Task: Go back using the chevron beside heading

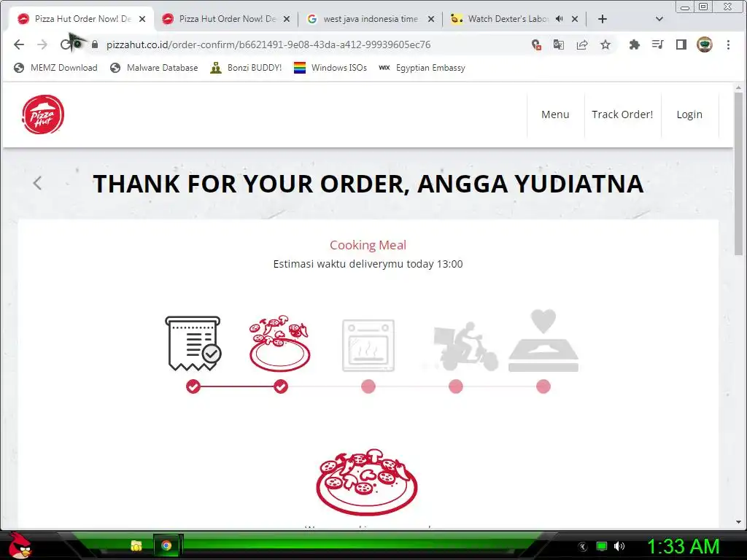Action: (x=37, y=183)
